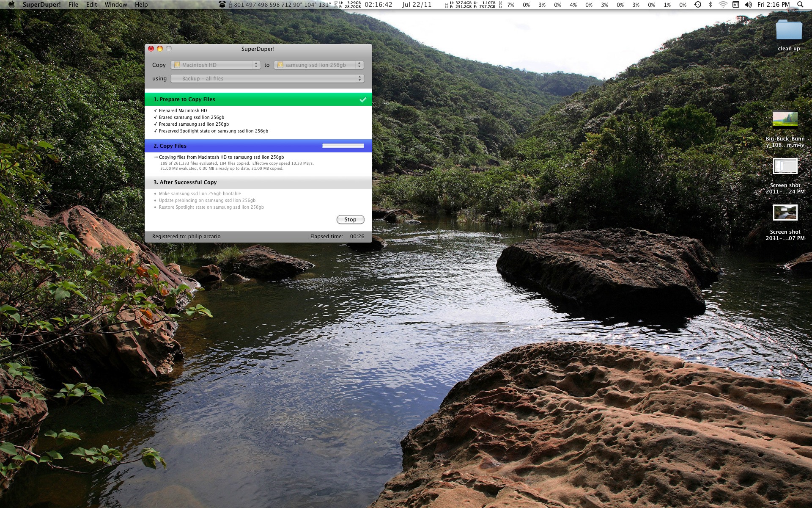The image size is (812, 508).
Task: Open the Time Machine menu bar icon
Action: (698, 5)
